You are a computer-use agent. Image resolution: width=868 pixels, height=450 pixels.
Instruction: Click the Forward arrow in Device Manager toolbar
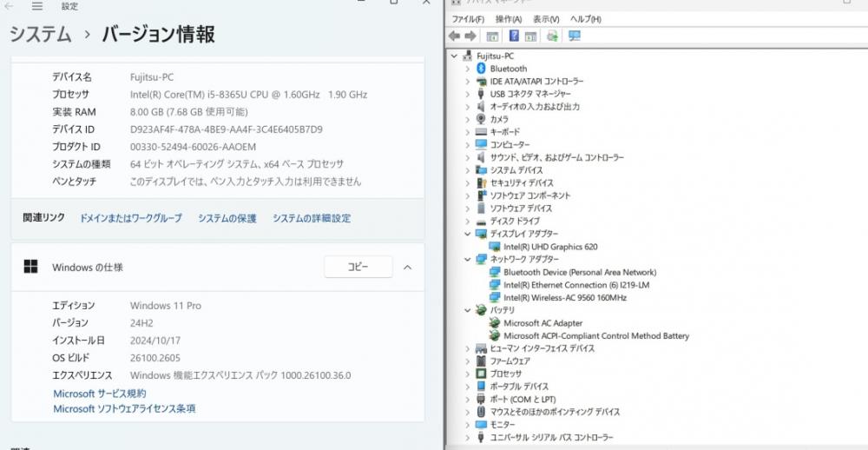point(470,36)
